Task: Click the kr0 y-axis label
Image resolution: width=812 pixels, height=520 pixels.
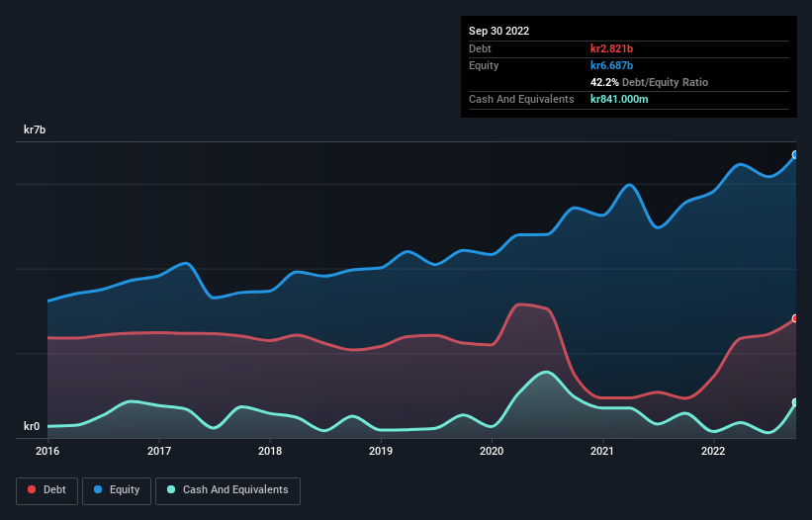Action: (x=32, y=426)
